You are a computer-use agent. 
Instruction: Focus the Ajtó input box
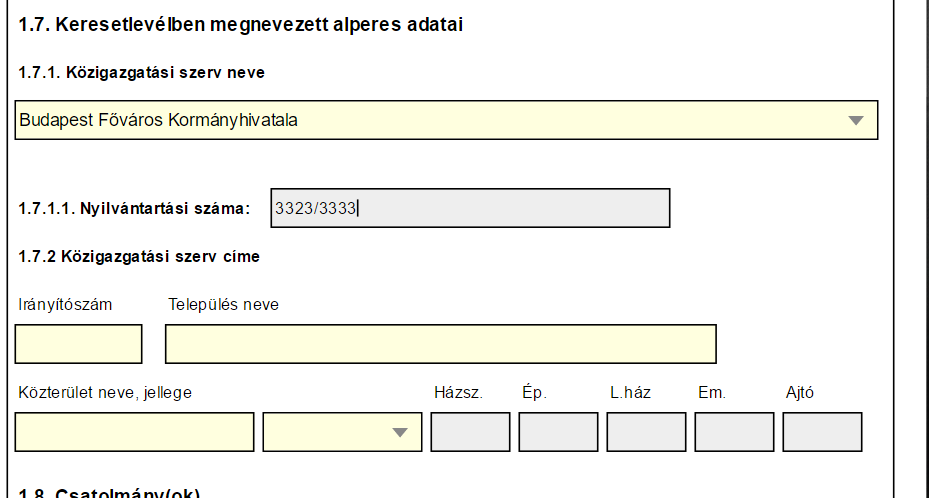click(822, 432)
